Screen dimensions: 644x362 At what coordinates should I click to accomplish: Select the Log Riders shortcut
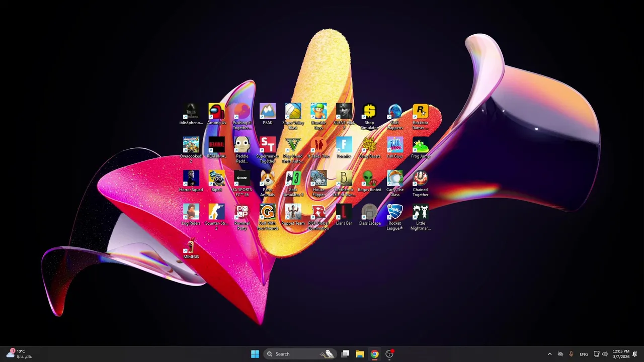tap(191, 215)
